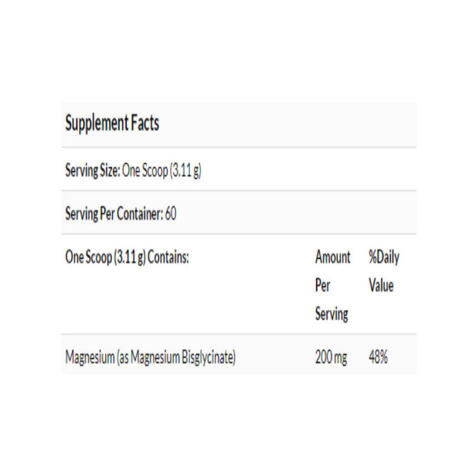Click the serving size value beside "Serving Size:"

[x=162, y=170]
